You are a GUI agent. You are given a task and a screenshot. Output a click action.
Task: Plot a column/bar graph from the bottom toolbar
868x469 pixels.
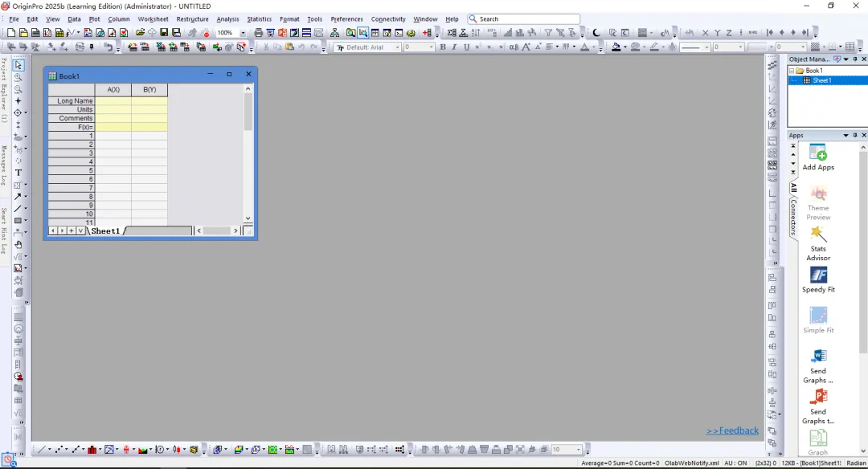92,450
